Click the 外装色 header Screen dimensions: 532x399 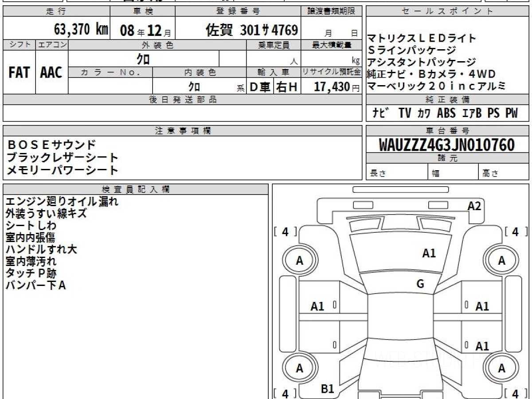pos(157,45)
